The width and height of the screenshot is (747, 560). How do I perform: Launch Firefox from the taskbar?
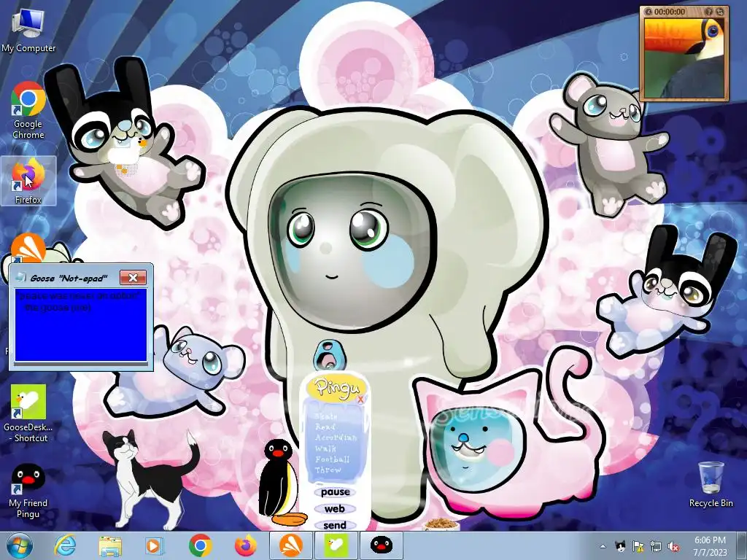pyautogui.click(x=245, y=545)
